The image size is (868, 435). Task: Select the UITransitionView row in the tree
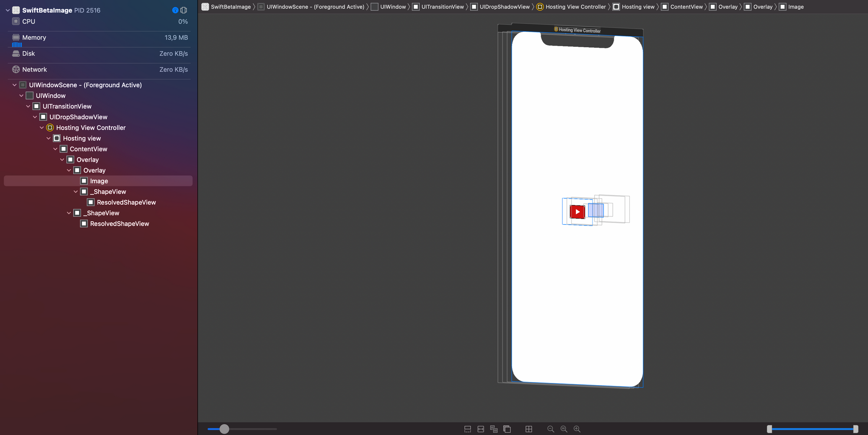tap(98, 106)
